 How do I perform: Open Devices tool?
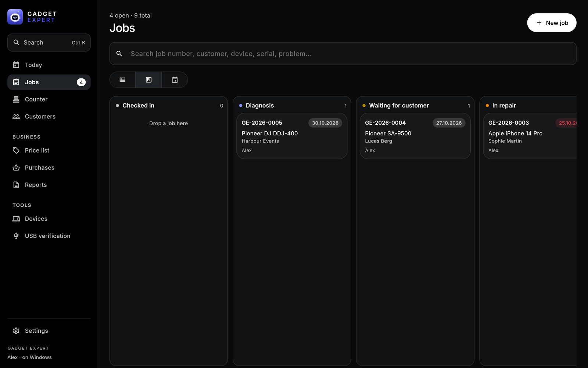pyautogui.click(x=49, y=219)
